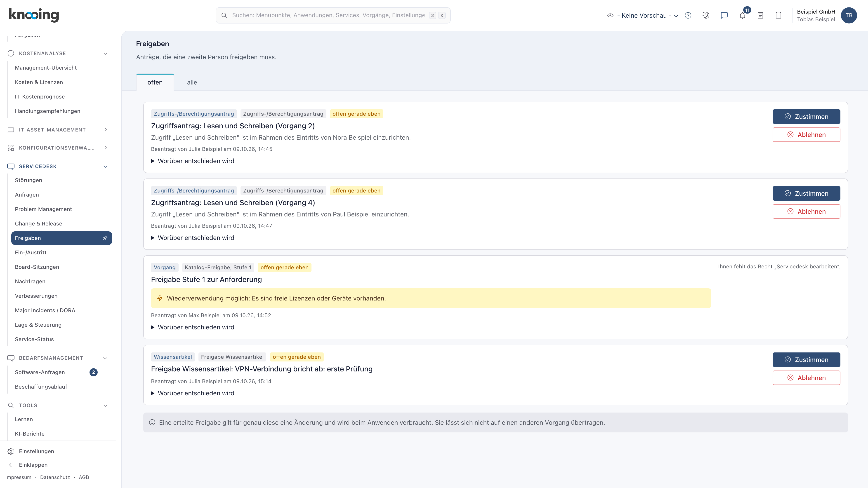The image size is (868, 488).
Task: Open the chat bubble icon
Action: pos(724,16)
